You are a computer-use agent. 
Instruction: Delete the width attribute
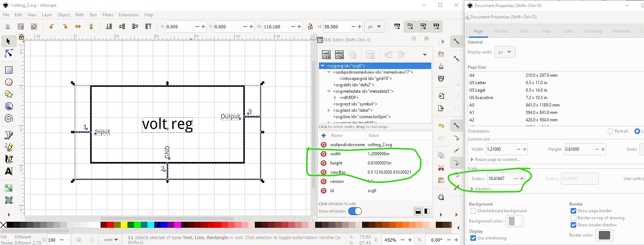(x=323, y=154)
